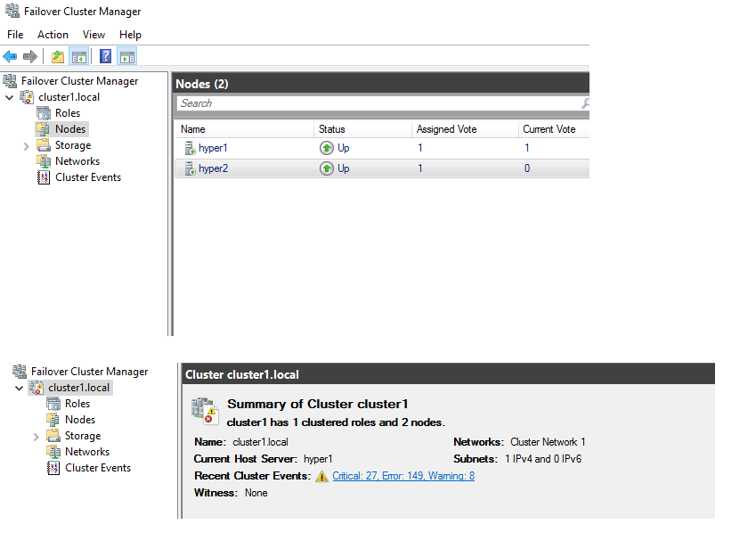Collapse the cluster1.local tree node
The image size is (756, 549).
(9, 96)
